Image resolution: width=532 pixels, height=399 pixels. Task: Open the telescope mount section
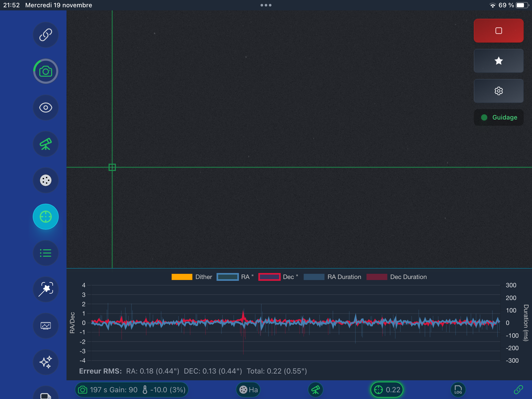(46, 144)
